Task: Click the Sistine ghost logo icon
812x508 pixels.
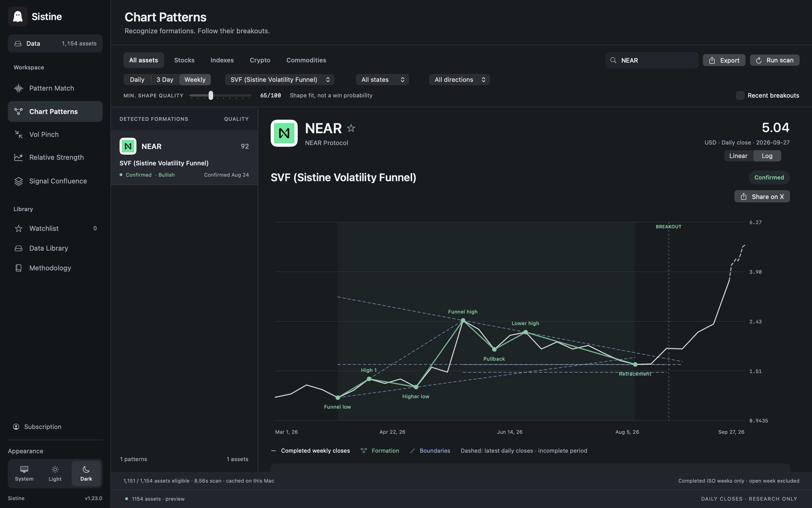Action: pos(17,16)
